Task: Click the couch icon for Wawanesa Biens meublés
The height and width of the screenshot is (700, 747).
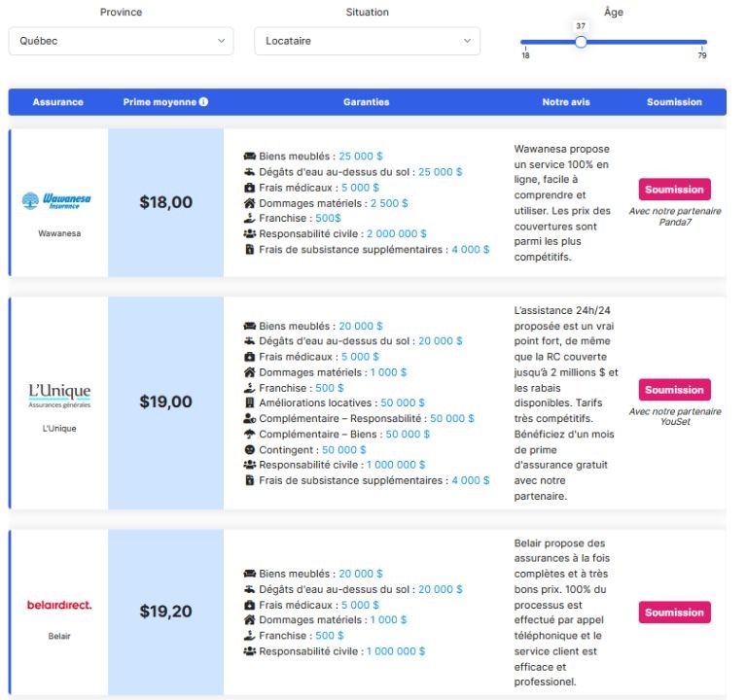Action: pyautogui.click(x=250, y=157)
